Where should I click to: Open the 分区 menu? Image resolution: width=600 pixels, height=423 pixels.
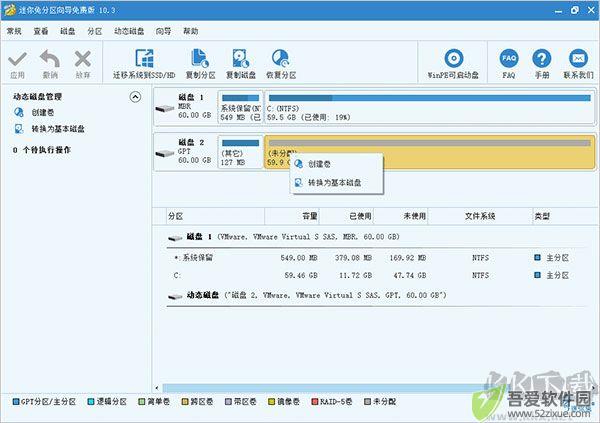click(95, 31)
